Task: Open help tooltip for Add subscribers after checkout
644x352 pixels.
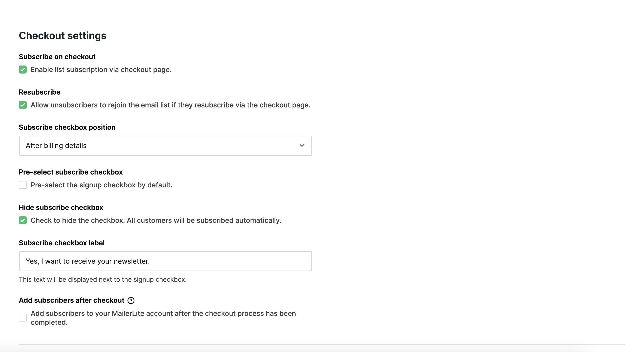Action: [x=131, y=301]
